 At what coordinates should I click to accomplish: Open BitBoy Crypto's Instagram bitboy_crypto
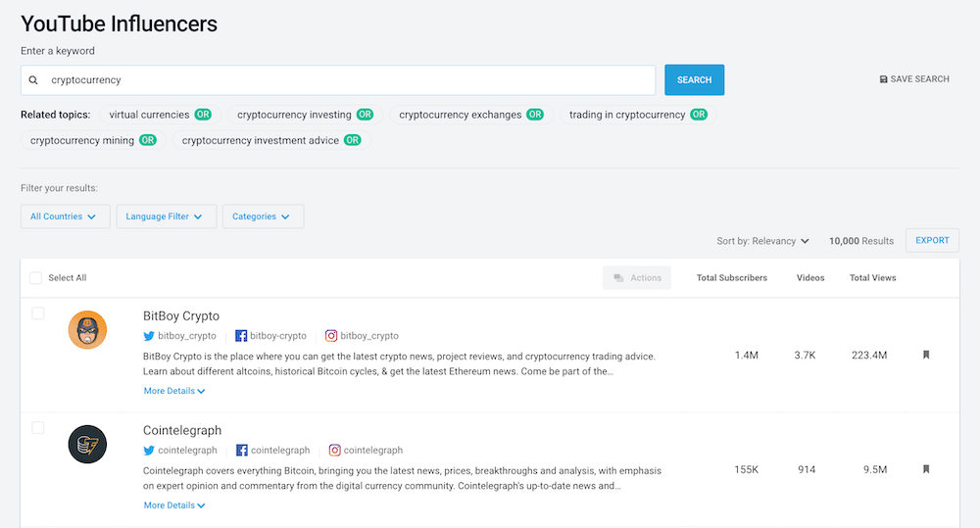point(362,336)
